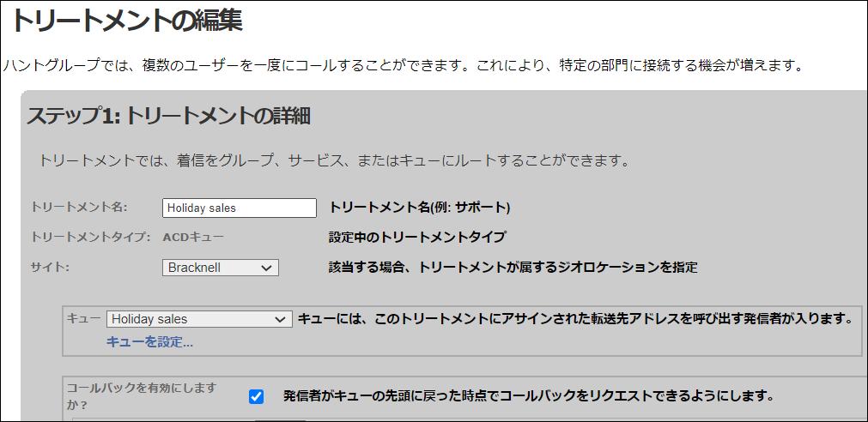Click the キューには… queue description text
This screenshot has height=422, width=868.
coord(574,319)
